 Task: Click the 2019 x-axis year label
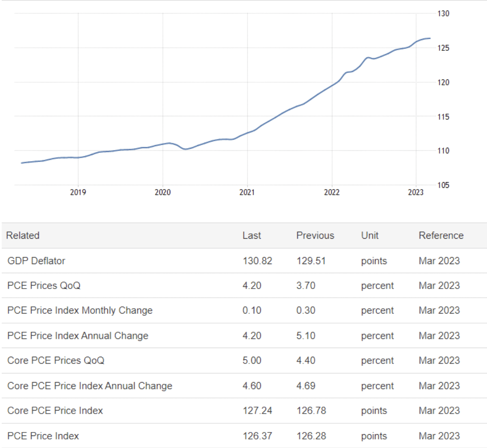[78, 193]
